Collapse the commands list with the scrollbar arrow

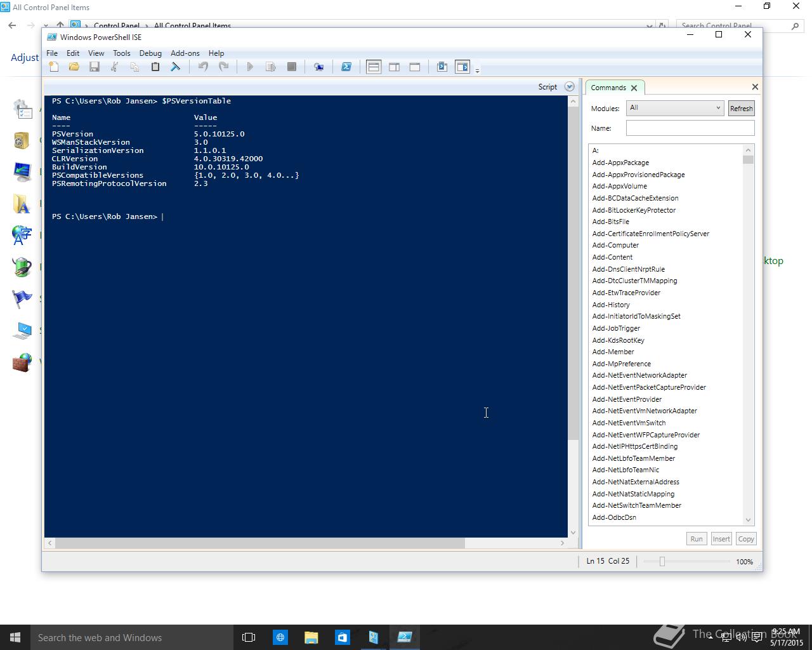[749, 150]
